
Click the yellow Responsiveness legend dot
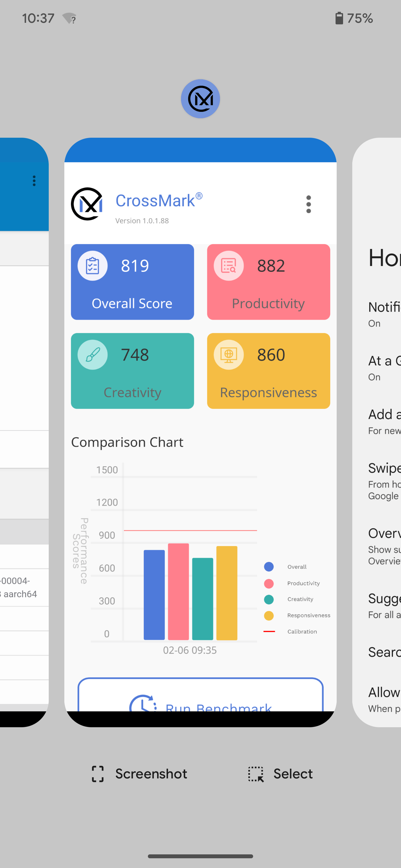coord(269,616)
